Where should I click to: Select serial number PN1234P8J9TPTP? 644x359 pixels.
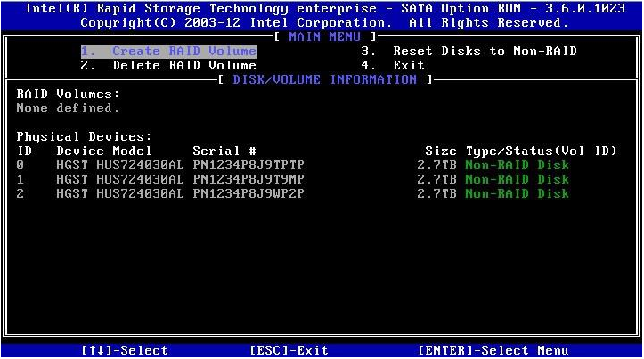tap(249, 165)
